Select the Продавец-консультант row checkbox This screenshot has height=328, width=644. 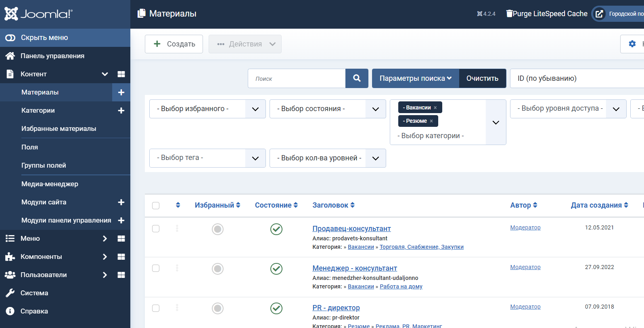(x=156, y=229)
